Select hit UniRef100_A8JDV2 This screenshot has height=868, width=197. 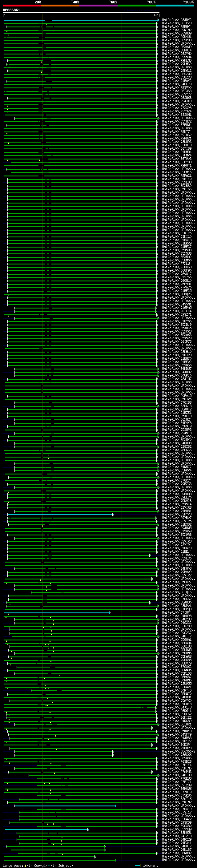[177, 20]
